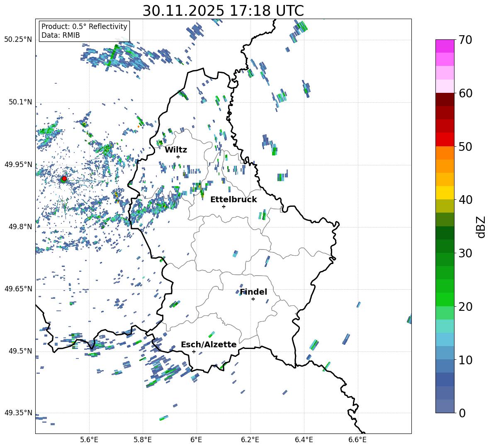Select the Wiltz city label

[176, 150]
